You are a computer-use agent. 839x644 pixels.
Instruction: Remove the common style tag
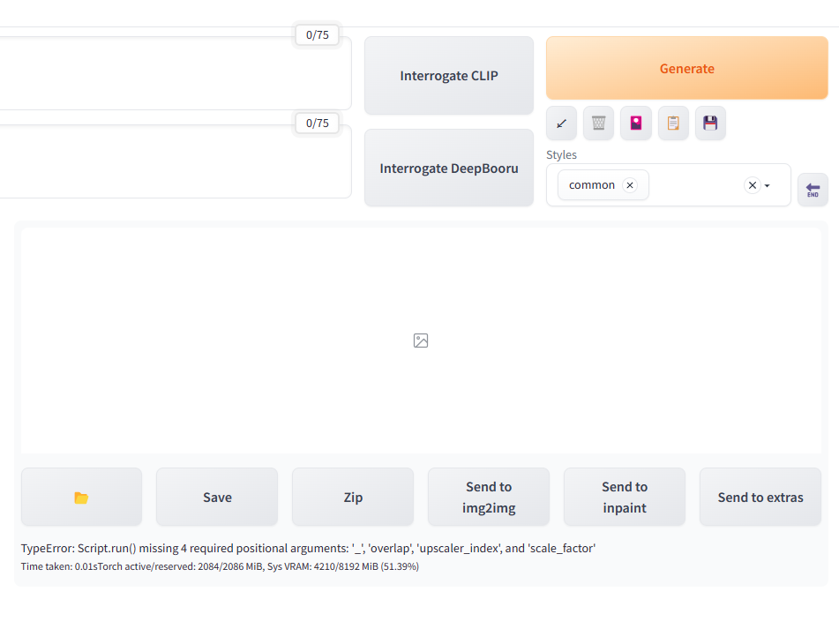(630, 185)
